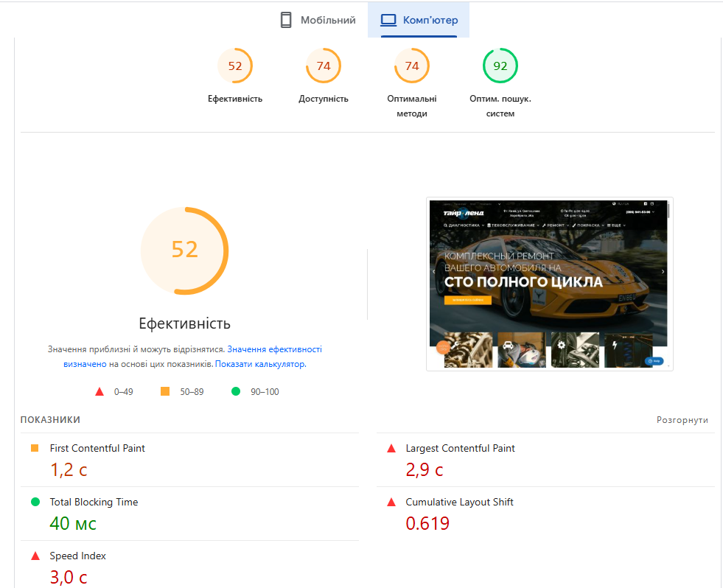Click First Contentful Paint metric name

(x=97, y=448)
